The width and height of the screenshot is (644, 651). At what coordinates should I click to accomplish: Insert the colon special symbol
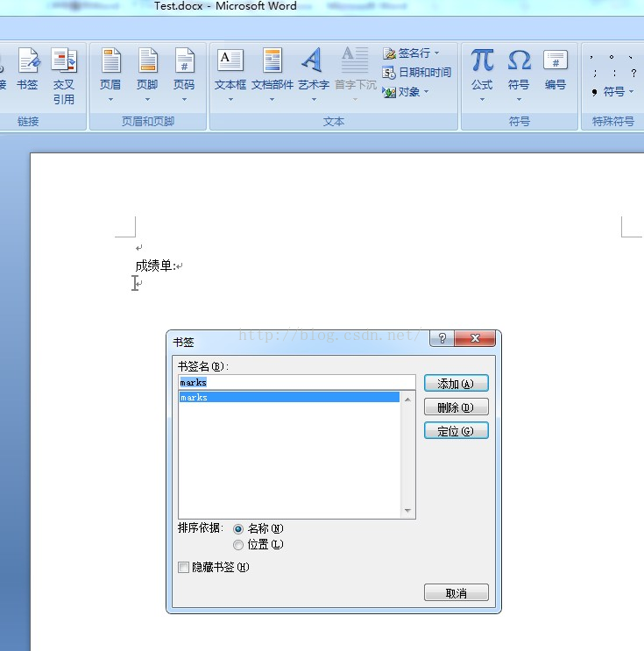pos(614,73)
